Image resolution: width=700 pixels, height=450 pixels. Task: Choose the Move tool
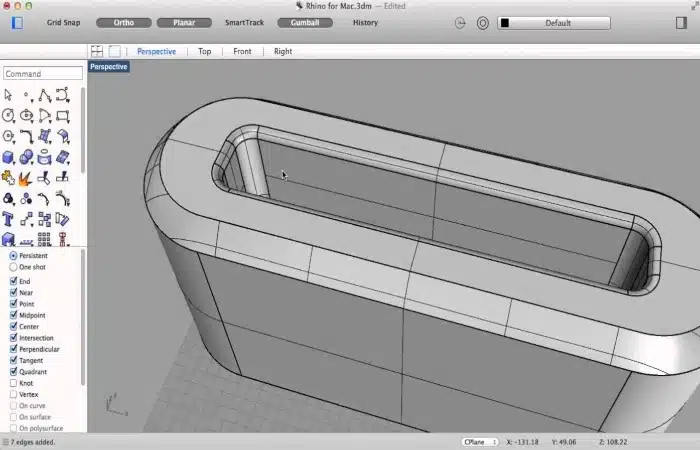click(x=26, y=219)
